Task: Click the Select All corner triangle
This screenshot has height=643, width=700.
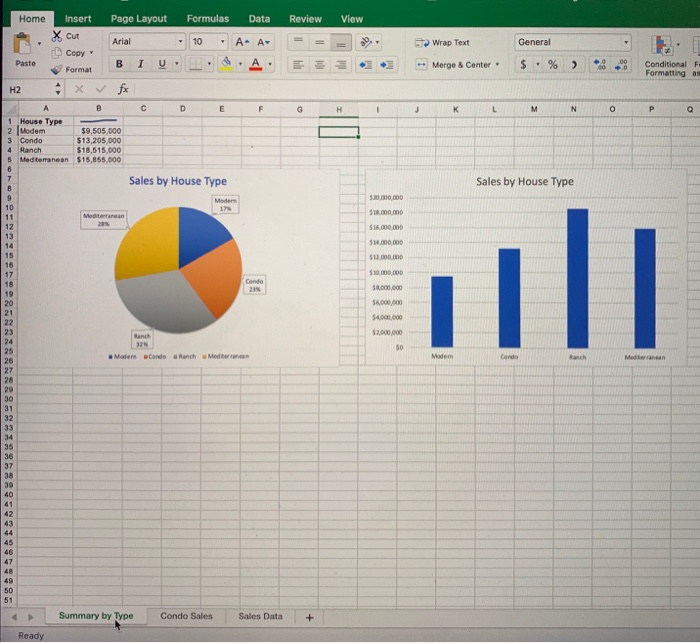Action: tap(11, 109)
